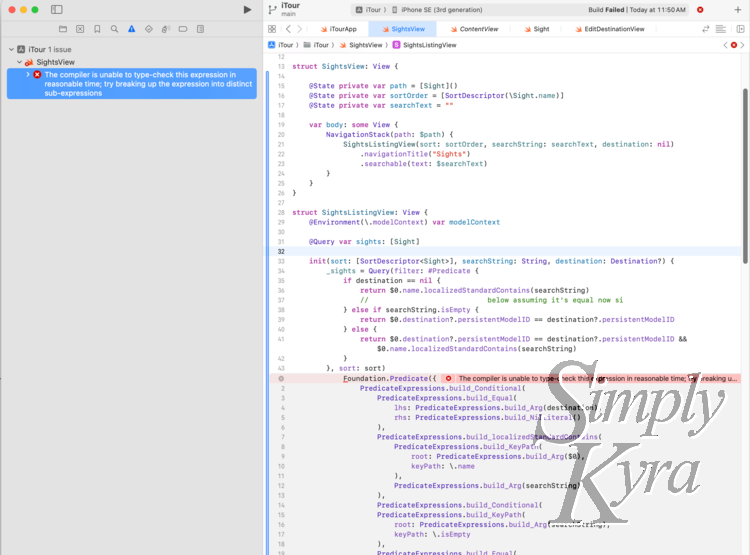Jump to previous issue arrow

point(726,45)
